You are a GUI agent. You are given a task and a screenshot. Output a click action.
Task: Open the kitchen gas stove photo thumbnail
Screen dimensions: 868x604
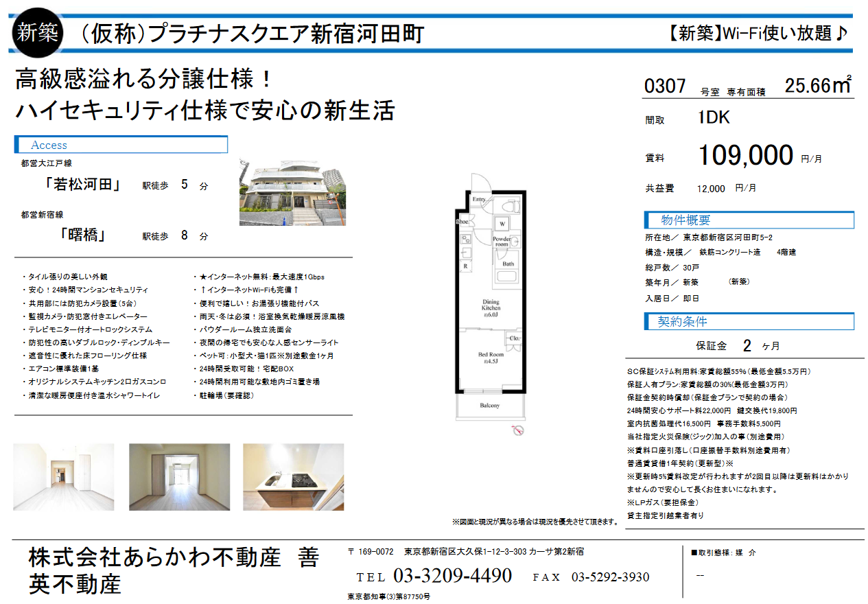[x=293, y=477]
